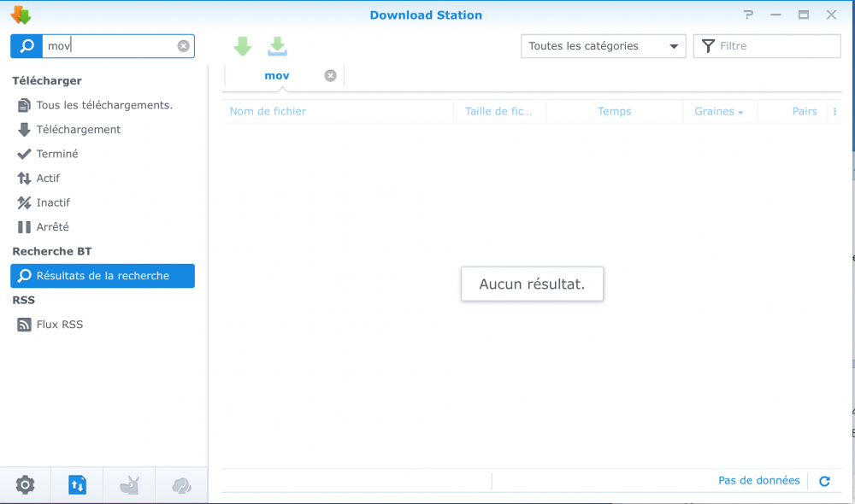Click the search magnifier button
The image size is (855, 504).
(27, 46)
